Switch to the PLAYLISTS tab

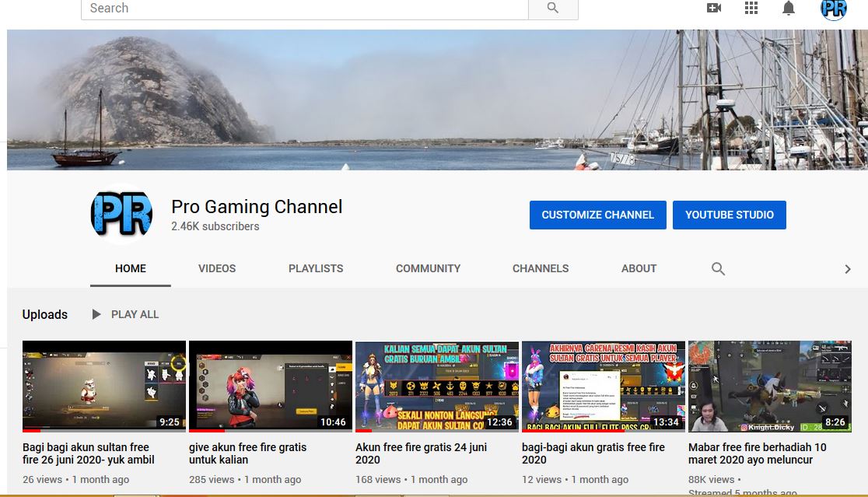316,268
